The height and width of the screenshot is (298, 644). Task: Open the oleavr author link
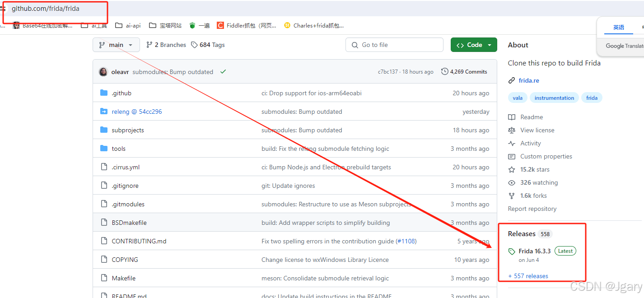tap(120, 72)
